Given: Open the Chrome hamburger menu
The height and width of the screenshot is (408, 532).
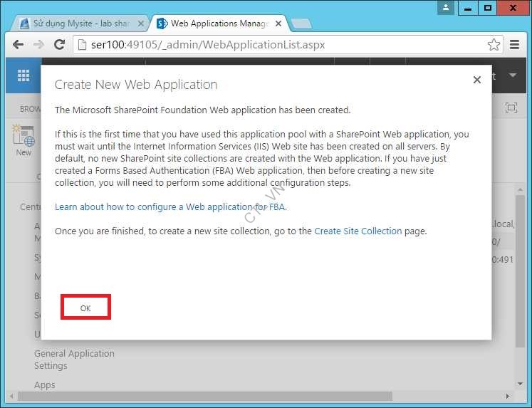Looking at the screenshot, I should point(514,44).
